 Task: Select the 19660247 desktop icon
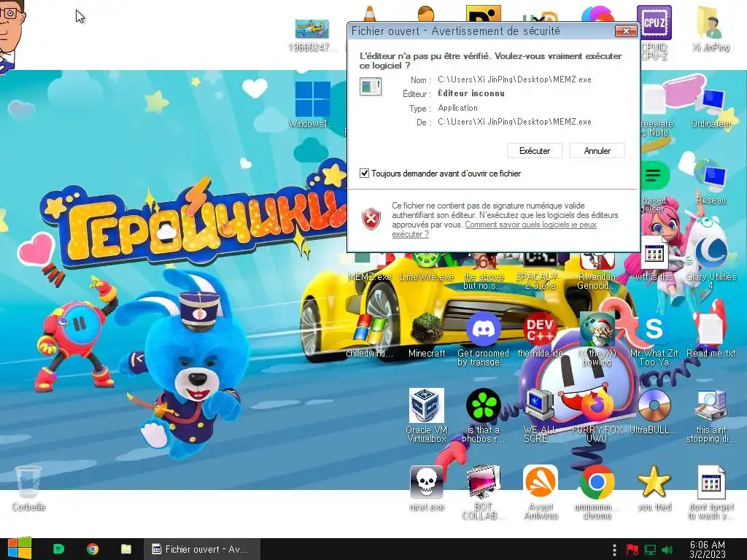tap(311, 36)
